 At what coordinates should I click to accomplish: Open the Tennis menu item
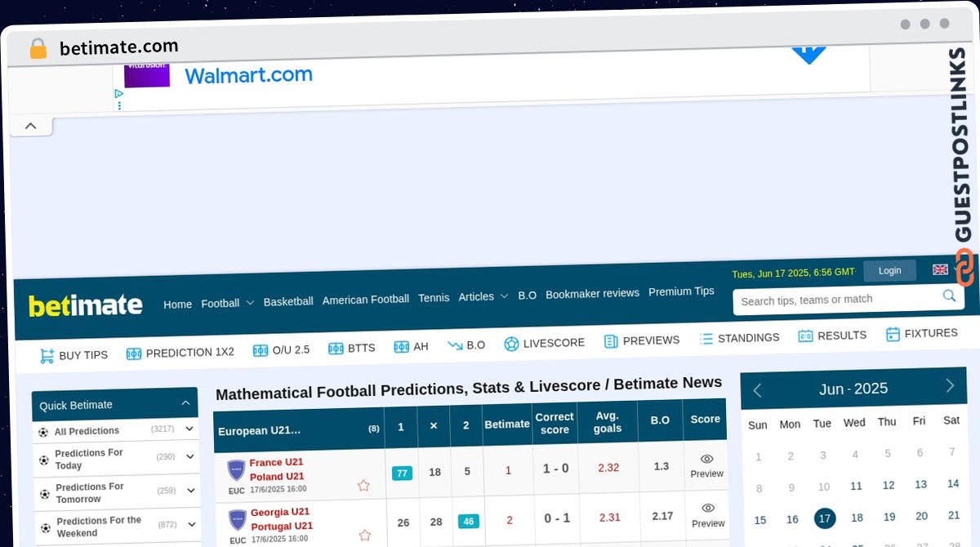click(x=434, y=298)
